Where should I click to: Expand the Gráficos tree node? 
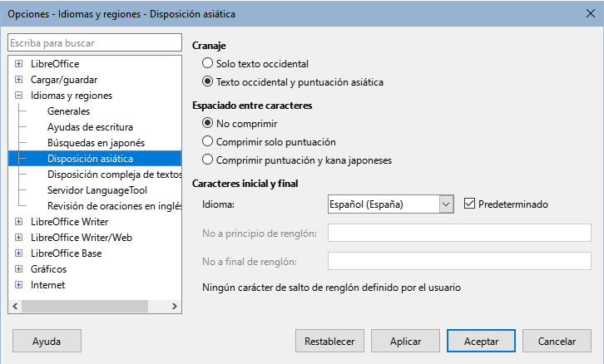coord(18,268)
